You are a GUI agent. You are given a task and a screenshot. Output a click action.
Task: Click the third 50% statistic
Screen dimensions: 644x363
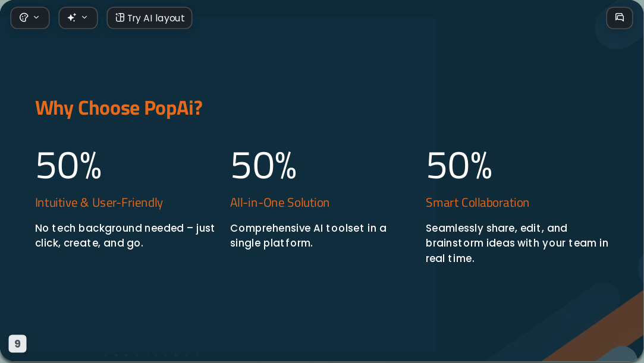point(458,165)
